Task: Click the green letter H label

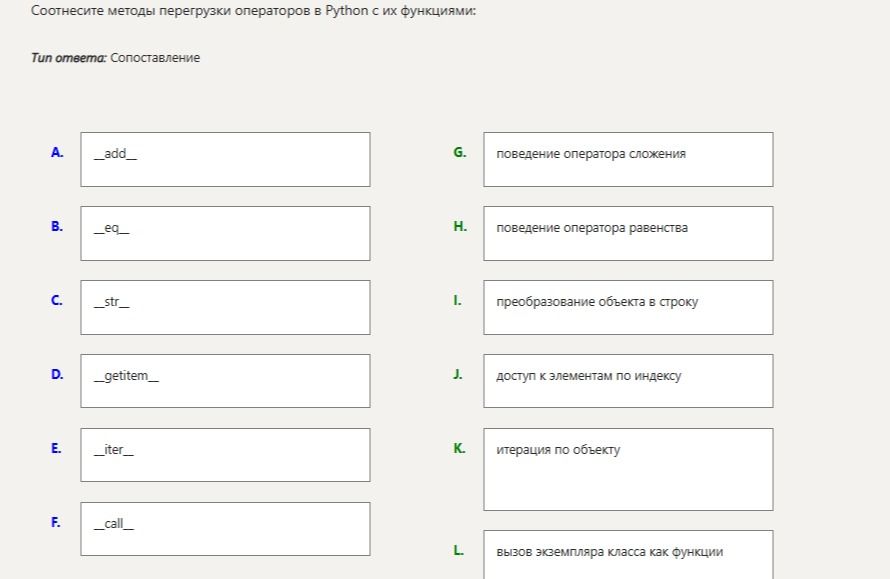Action: (460, 226)
